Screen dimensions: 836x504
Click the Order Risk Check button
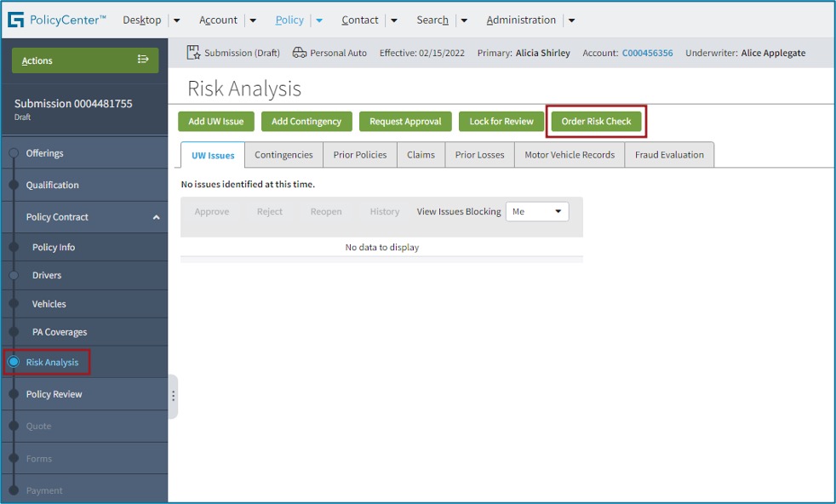click(x=596, y=121)
